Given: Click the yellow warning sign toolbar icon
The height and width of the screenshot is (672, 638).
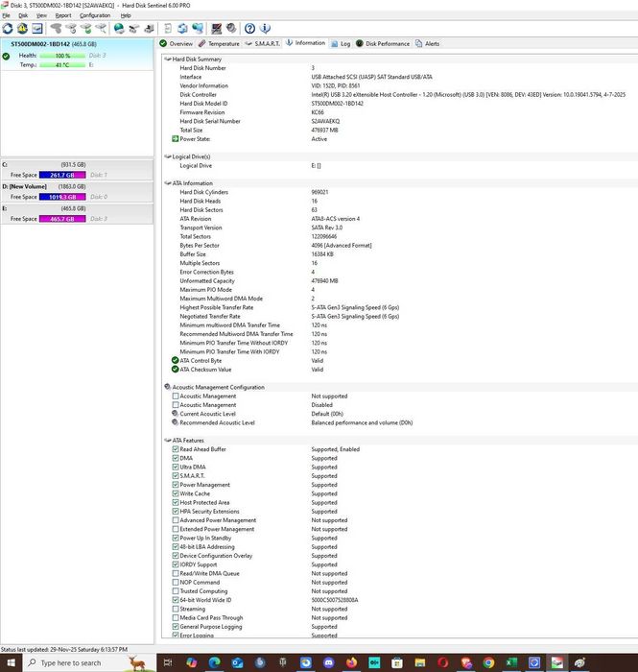Looking at the screenshot, I should click(x=22, y=29).
